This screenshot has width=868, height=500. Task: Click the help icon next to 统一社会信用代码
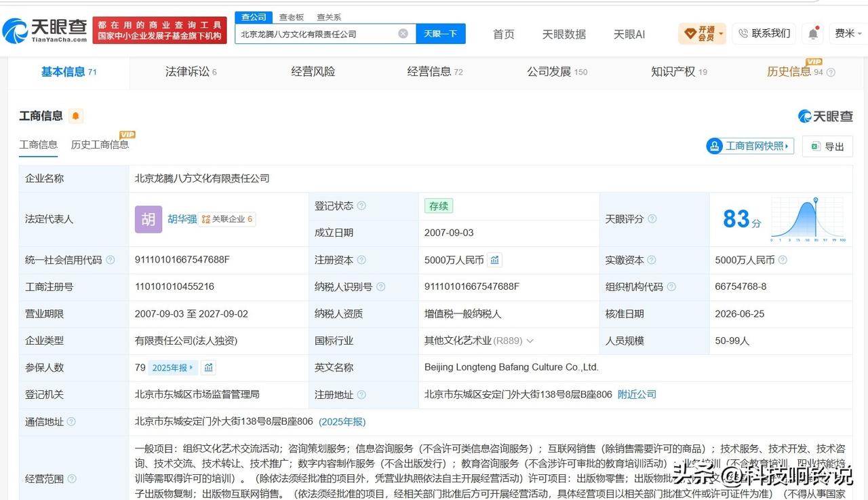(x=111, y=260)
